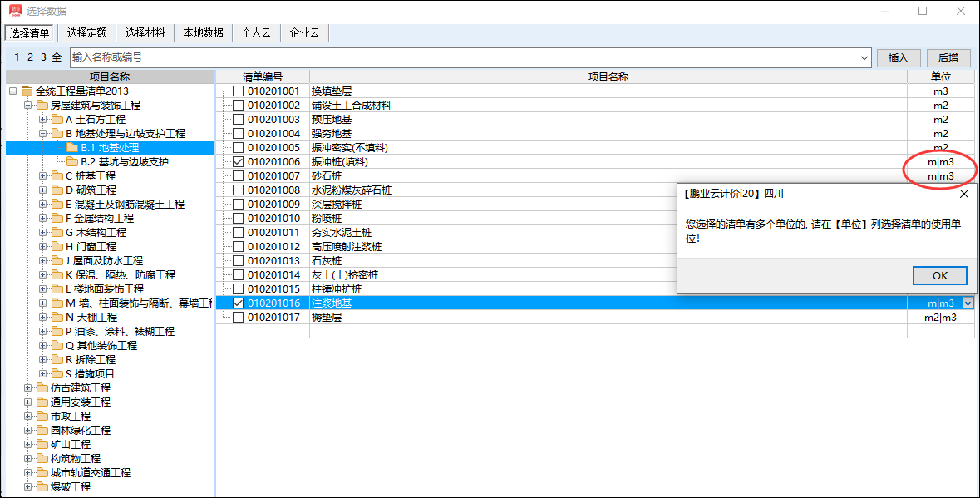The width and height of the screenshot is (980, 498).
Task: Click the 土石方工程 folder icon
Action: pyautogui.click(x=57, y=120)
